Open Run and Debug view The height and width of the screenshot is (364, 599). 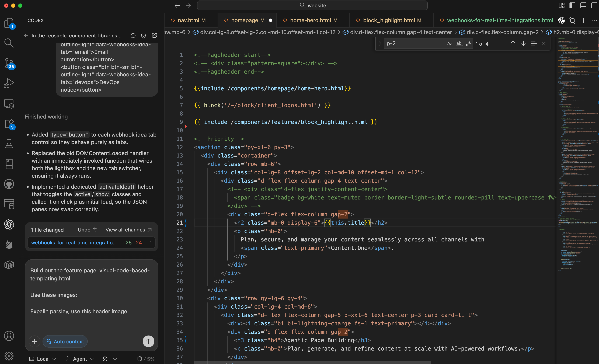9,83
